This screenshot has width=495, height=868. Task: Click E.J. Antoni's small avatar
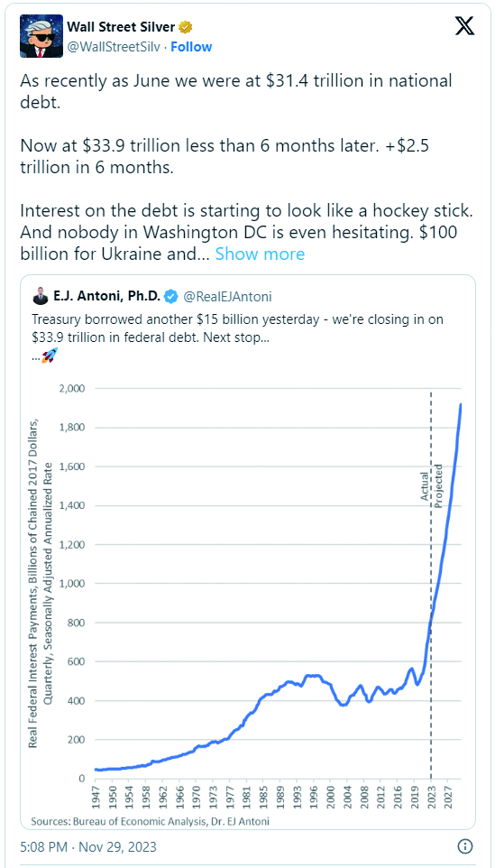click(40, 297)
